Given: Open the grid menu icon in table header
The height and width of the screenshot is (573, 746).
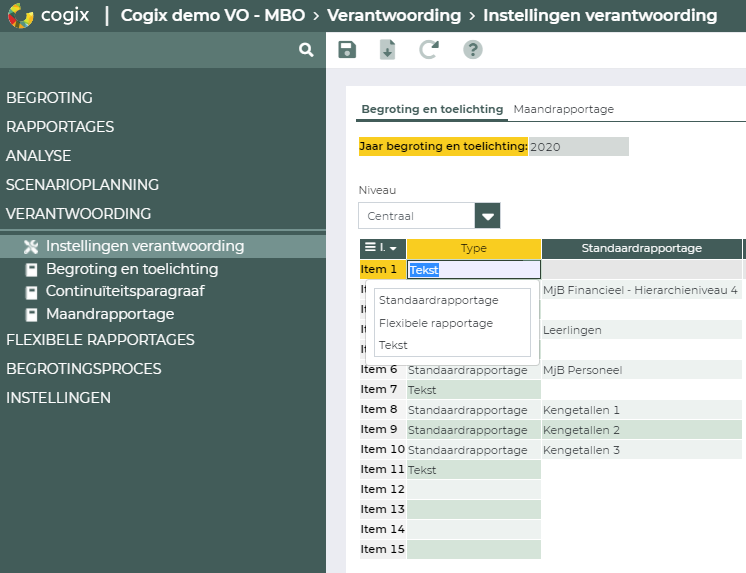Looking at the screenshot, I should (x=370, y=247).
